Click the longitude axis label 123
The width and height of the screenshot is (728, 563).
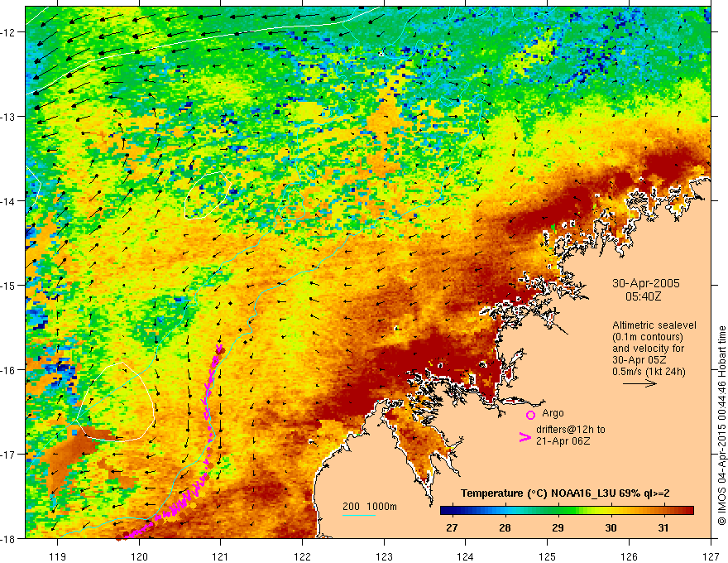(x=384, y=556)
